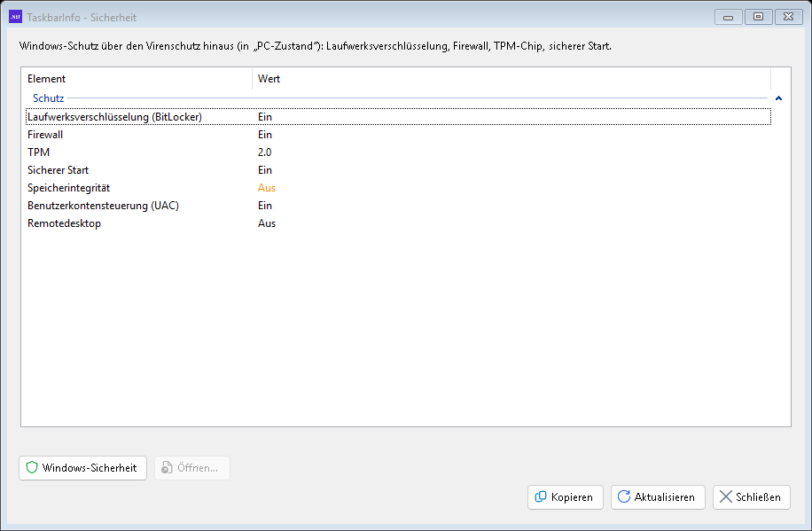Viewport: 812px width, 531px height.
Task: Refresh values with Aktualisieren
Action: click(658, 497)
